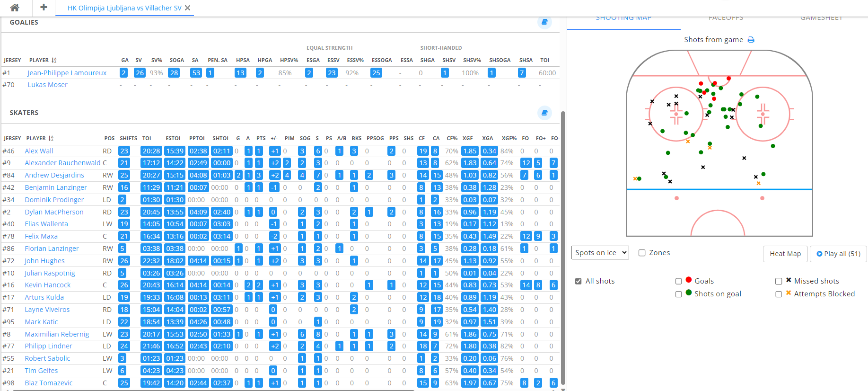Sort goalies by Player column sort icon
The height and width of the screenshot is (391, 868).
click(x=54, y=60)
